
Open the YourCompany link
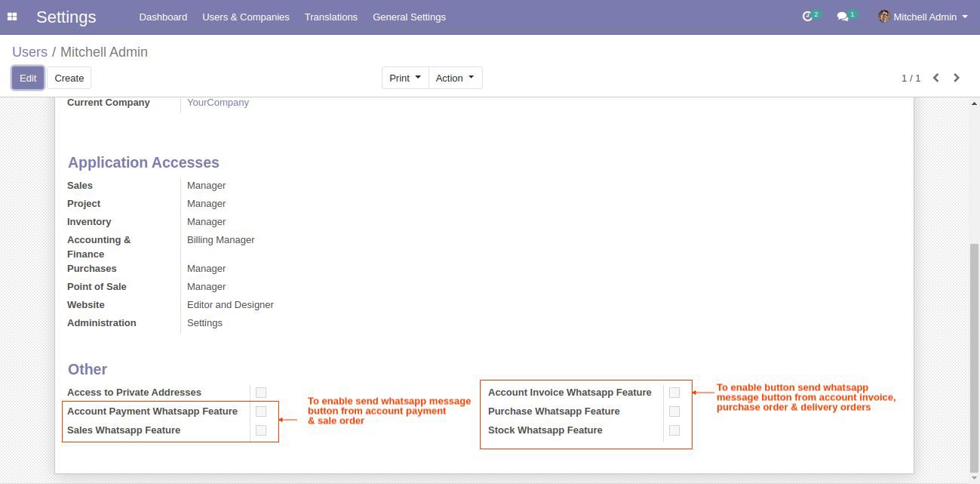coord(218,103)
